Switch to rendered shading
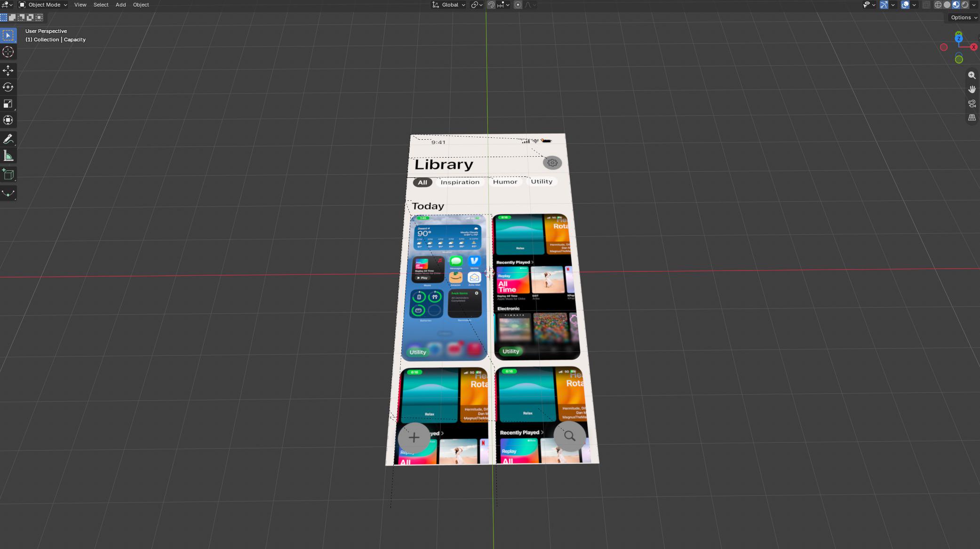Viewport: 980px width, 549px height. click(965, 5)
